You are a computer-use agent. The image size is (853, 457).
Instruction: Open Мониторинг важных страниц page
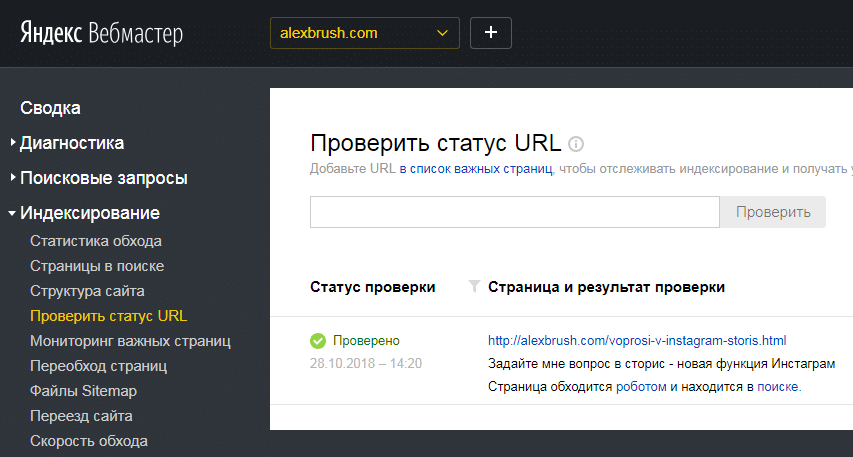coord(130,341)
